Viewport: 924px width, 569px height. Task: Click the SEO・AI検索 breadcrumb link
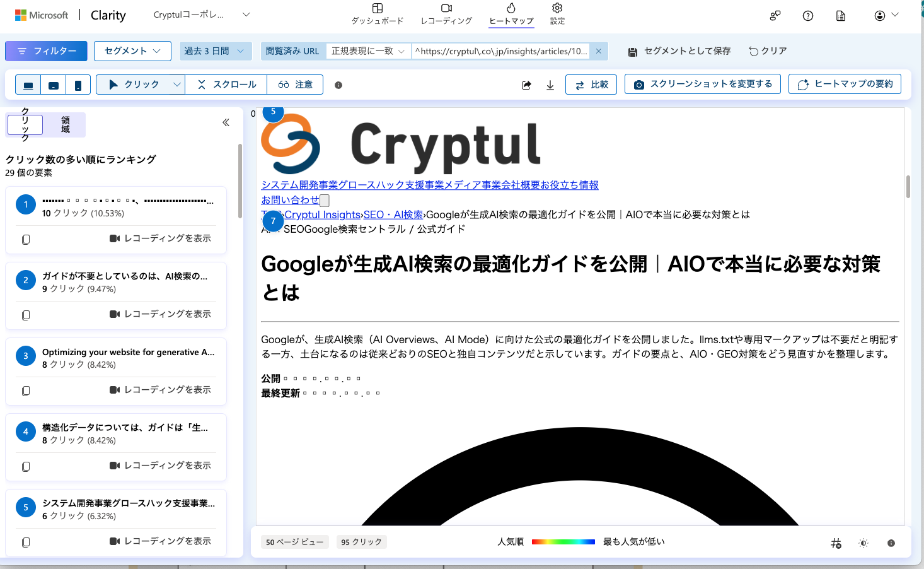(x=393, y=214)
